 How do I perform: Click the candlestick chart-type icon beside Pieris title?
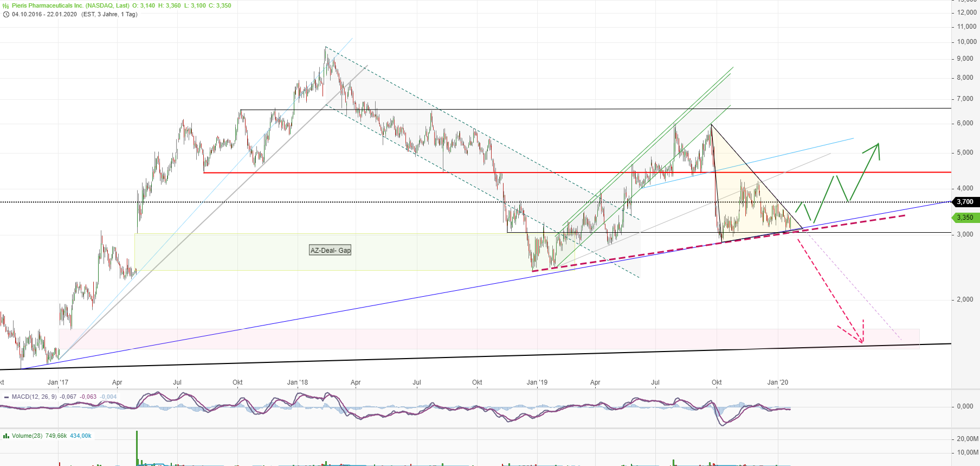point(6,5)
